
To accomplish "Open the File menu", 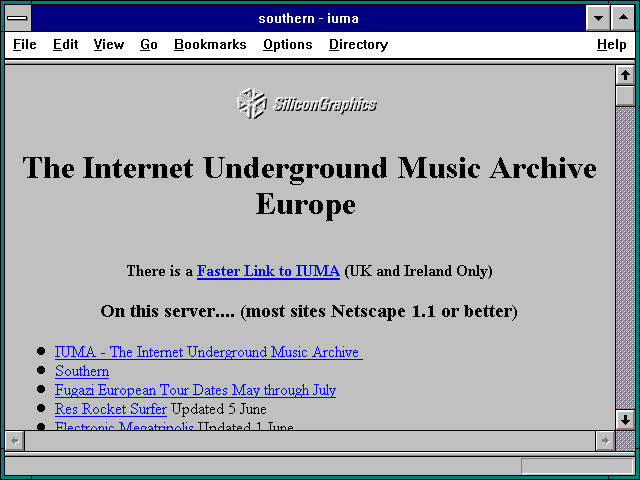I will tap(24, 44).
